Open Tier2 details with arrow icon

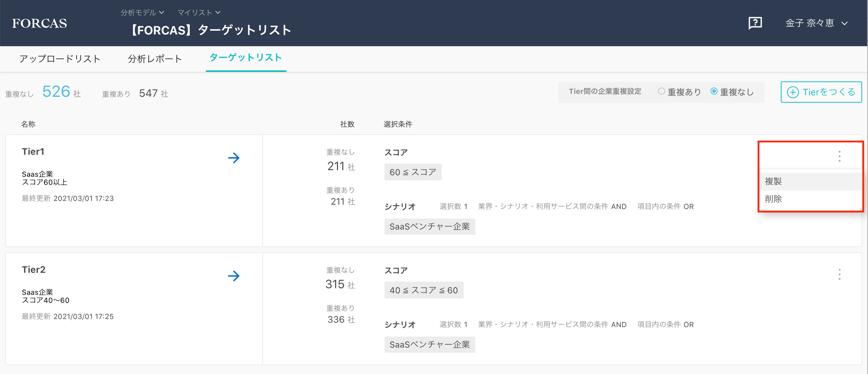click(234, 276)
